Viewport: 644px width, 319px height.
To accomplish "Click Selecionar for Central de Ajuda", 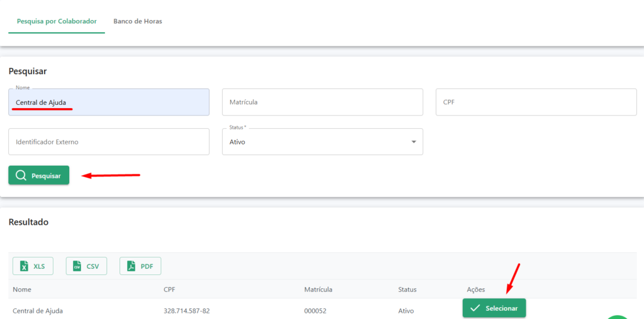I will tap(494, 308).
